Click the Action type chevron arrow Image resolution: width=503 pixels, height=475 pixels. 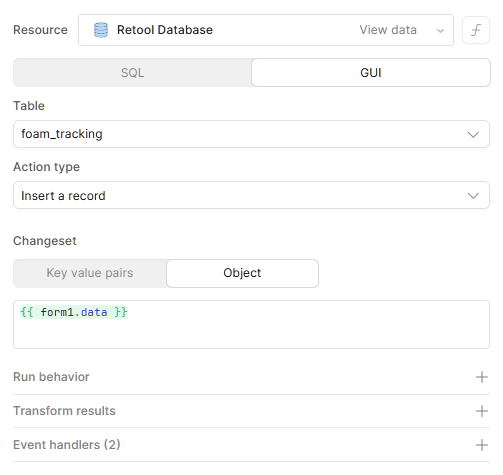[x=473, y=196]
